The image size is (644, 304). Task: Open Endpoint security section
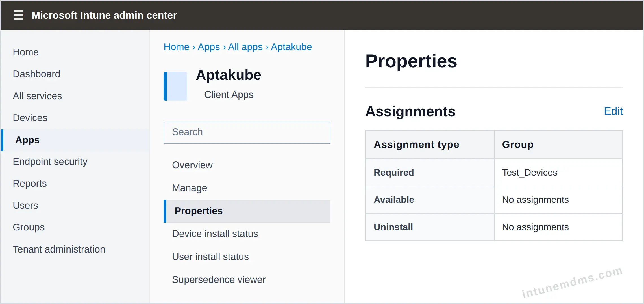(50, 161)
